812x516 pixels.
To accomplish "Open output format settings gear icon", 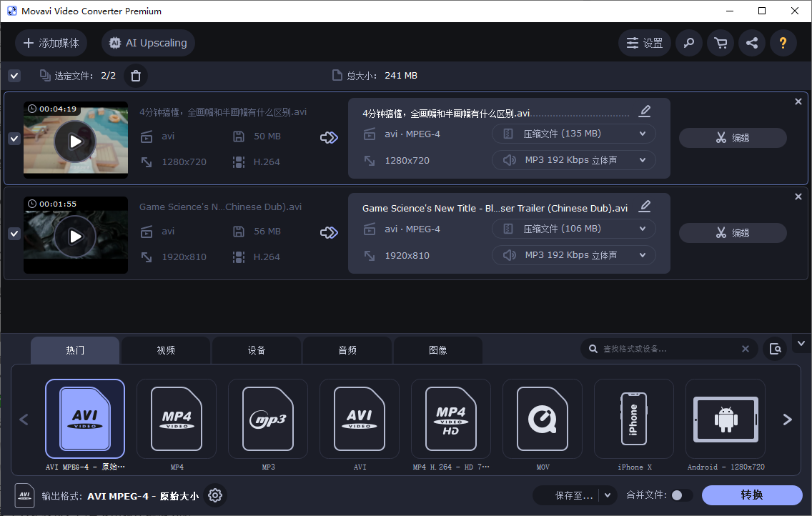I will click(x=215, y=495).
